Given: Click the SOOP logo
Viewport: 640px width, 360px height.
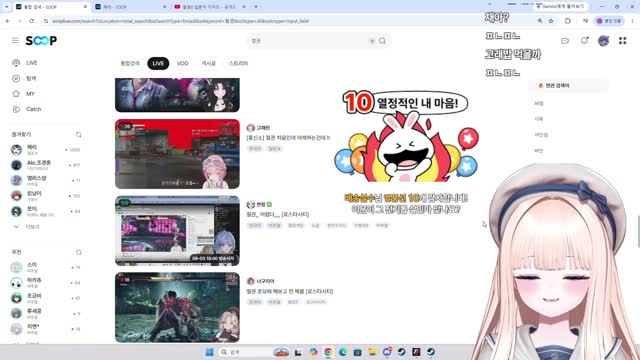Looking at the screenshot, I should point(41,40).
